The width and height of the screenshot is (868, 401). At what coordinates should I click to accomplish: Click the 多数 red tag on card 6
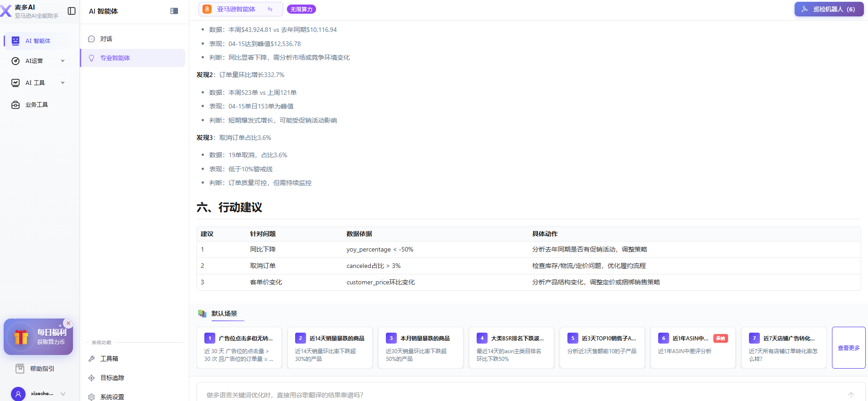coord(721,339)
